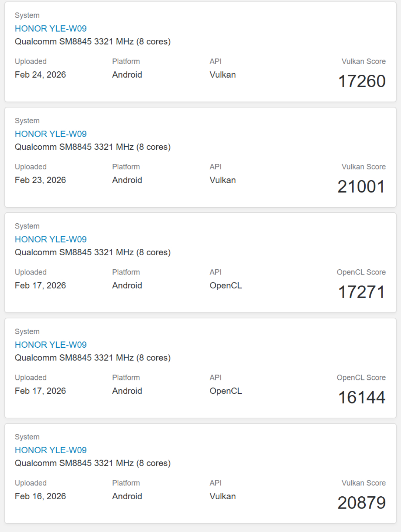
Task: Click the Vulkan score 17260
Action: tap(362, 81)
